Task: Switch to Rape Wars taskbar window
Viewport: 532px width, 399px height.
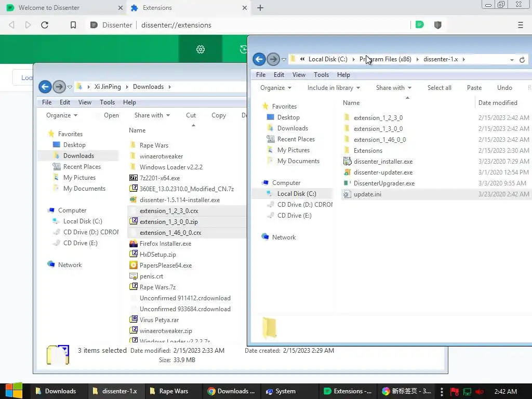Action: coord(174,391)
